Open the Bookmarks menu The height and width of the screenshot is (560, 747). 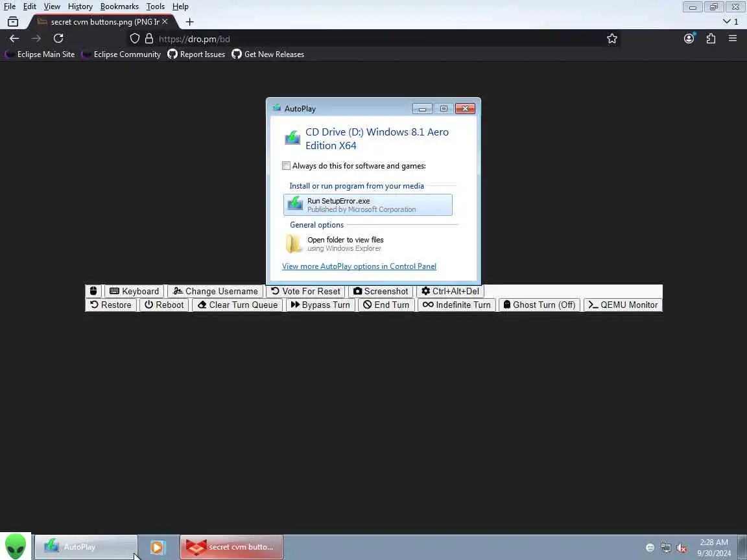coord(119,6)
